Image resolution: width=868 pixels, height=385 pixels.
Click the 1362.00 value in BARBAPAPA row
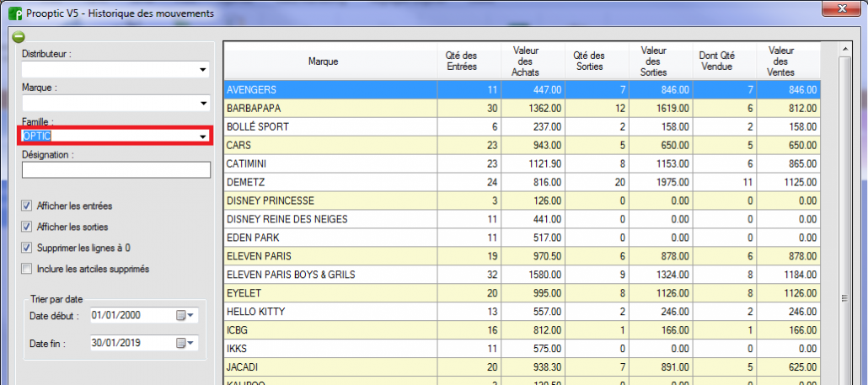tap(544, 109)
